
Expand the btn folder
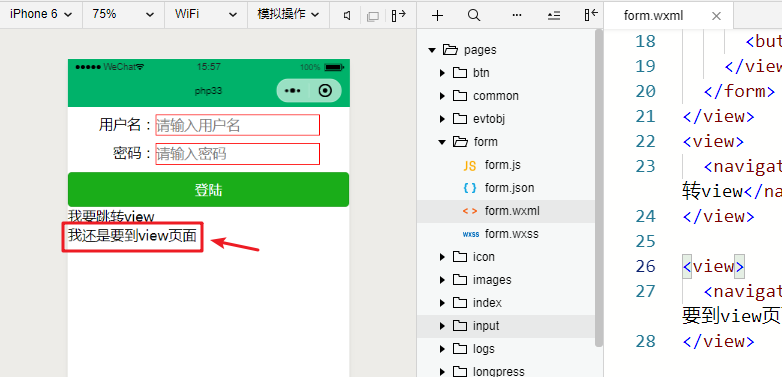pyautogui.click(x=442, y=73)
